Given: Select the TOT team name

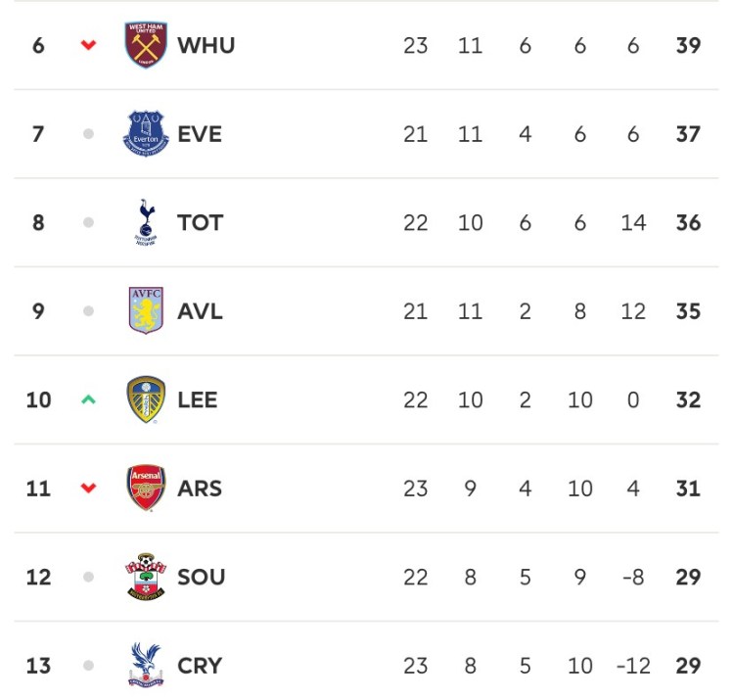Looking at the screenshot, I should pyautogui.click(x=200, y=222).
